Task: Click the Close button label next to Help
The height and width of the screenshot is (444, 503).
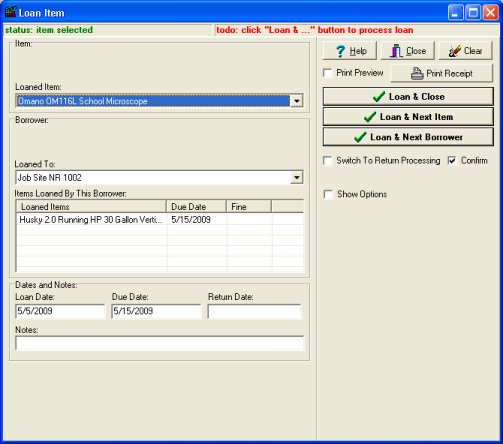Action: [416, 51]
